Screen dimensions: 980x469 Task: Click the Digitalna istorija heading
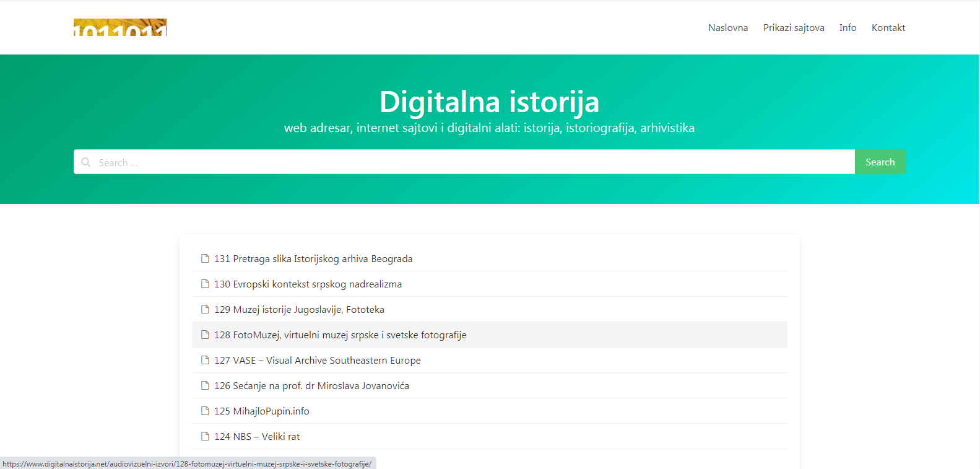490,102
